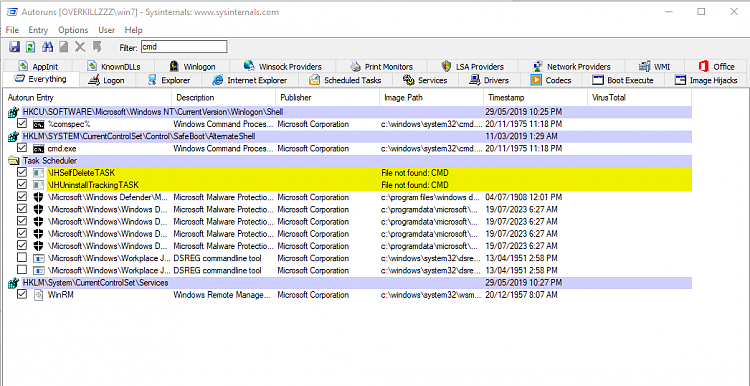Switch to the Scheduled Tasks tab
Screen dimensions: 750x386
pos(345,80)
